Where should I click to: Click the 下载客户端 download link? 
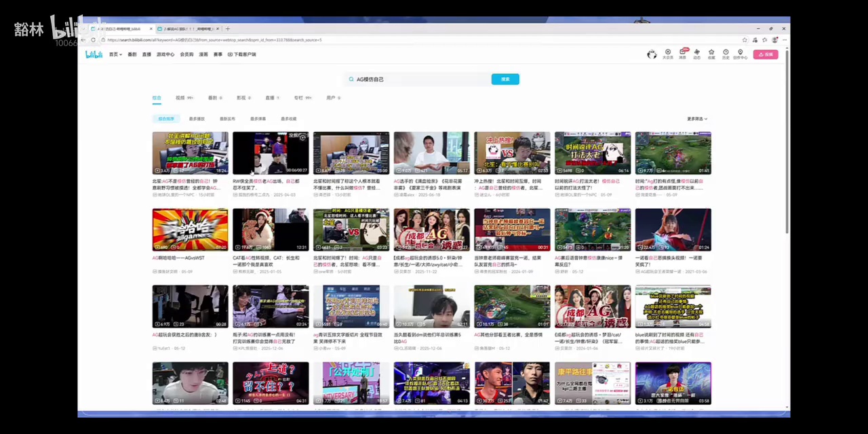pyautogui.click(x=242, y=54)
